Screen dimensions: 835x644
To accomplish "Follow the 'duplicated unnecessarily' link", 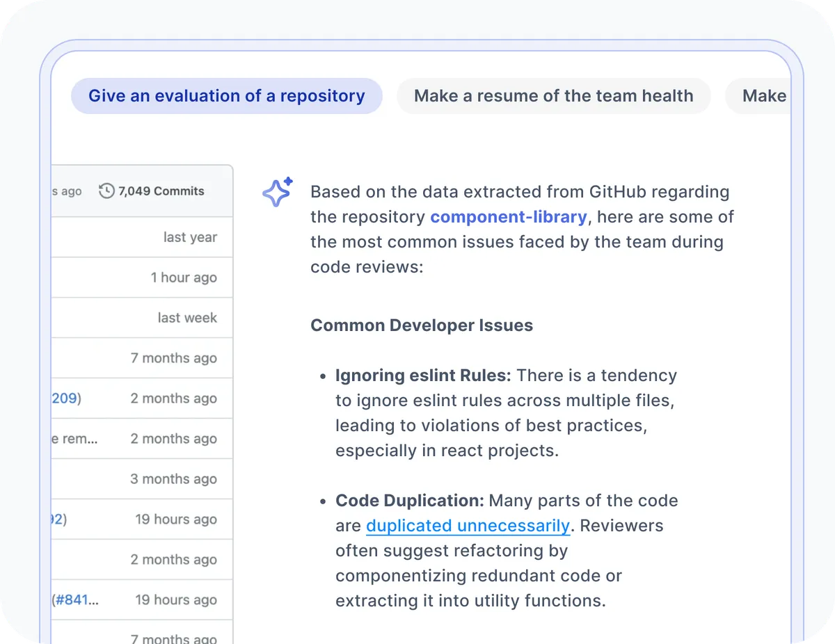I will [468, 526].
